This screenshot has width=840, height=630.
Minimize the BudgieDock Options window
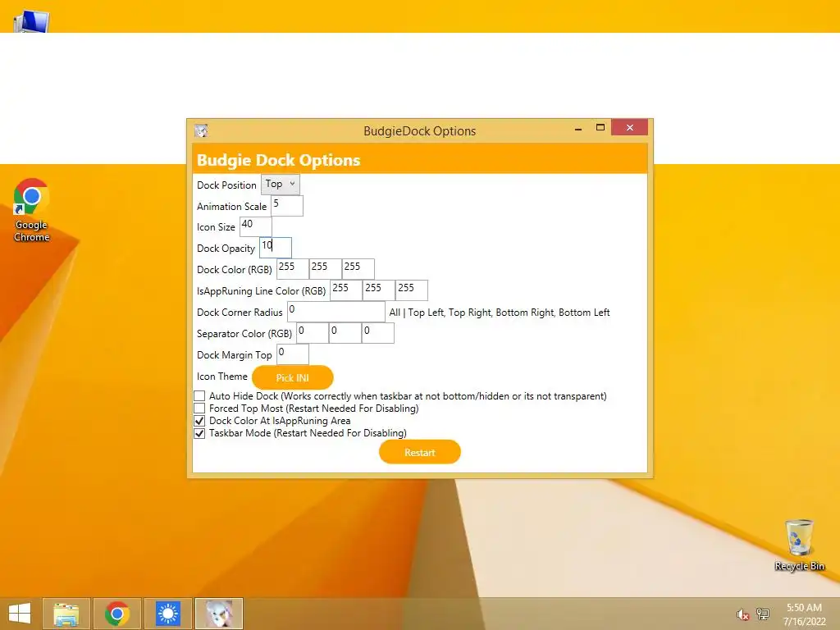click(x=578, y=129)
